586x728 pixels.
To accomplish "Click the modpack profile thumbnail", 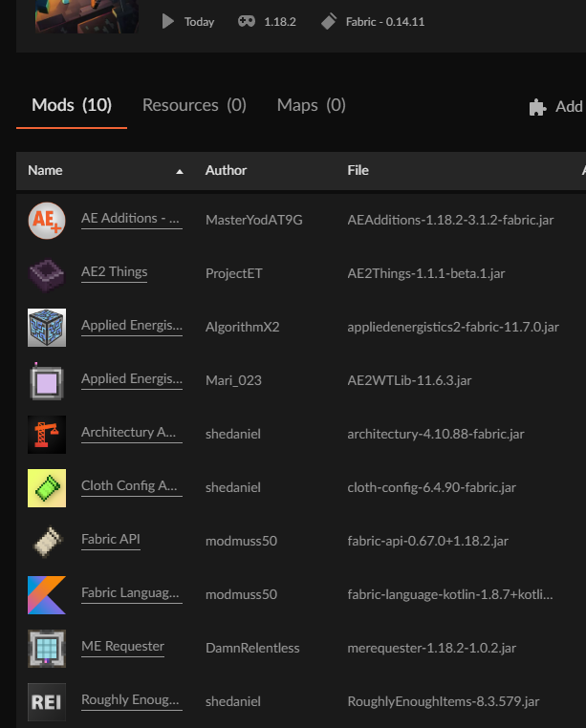I will [x=86, y=16].
